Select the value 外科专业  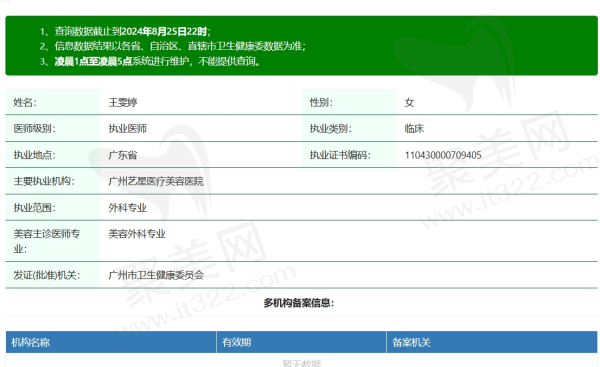pyautogui.click(x=127, y=208)
